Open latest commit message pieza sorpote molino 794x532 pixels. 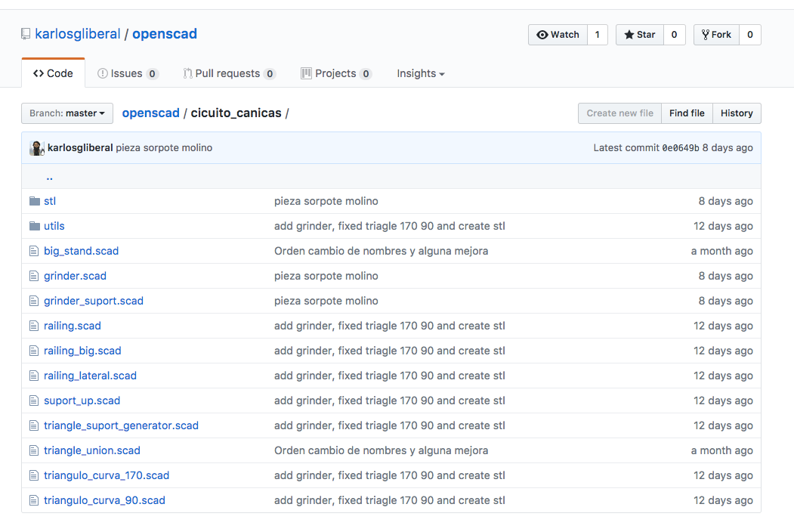pos(164,148)
